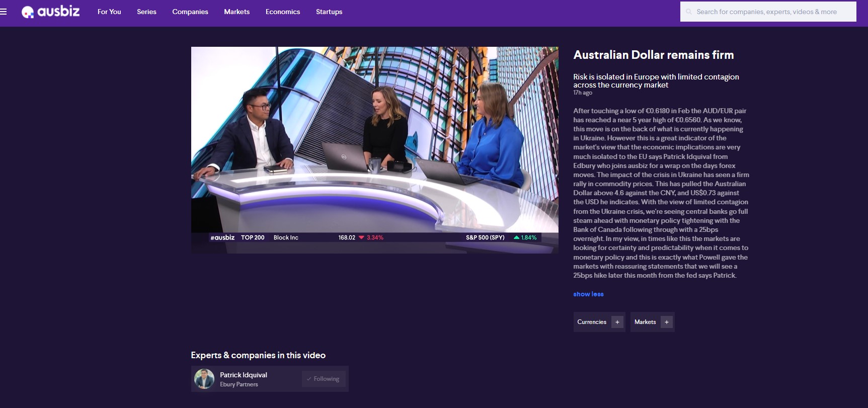Toggle Following button for Patrick Idquival
Screen dimensions: 868x408
[323, 379]
